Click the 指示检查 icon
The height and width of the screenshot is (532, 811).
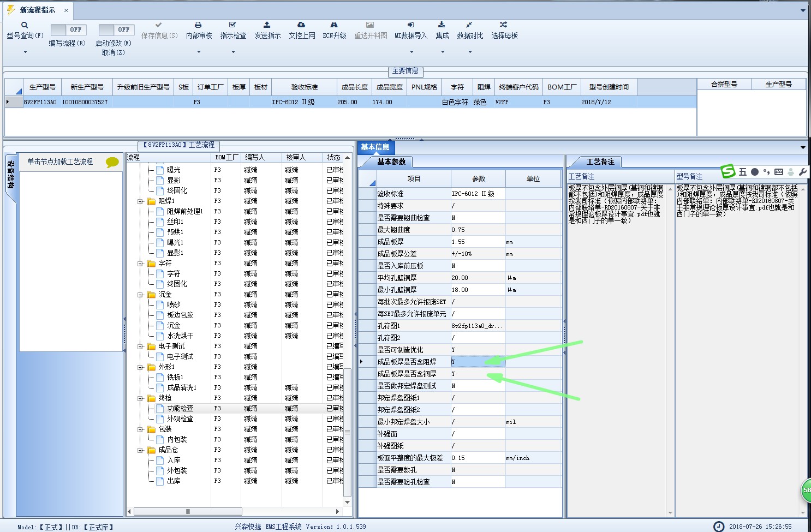tap(233, 25)
